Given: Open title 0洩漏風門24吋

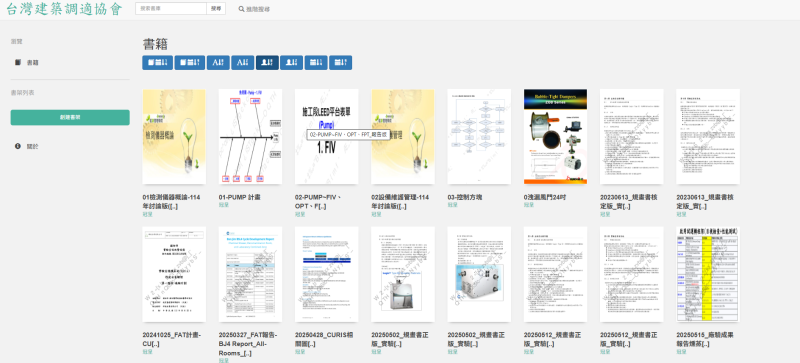Looking at the screenshot, I should pyautogui.click(x=545, y=197).
